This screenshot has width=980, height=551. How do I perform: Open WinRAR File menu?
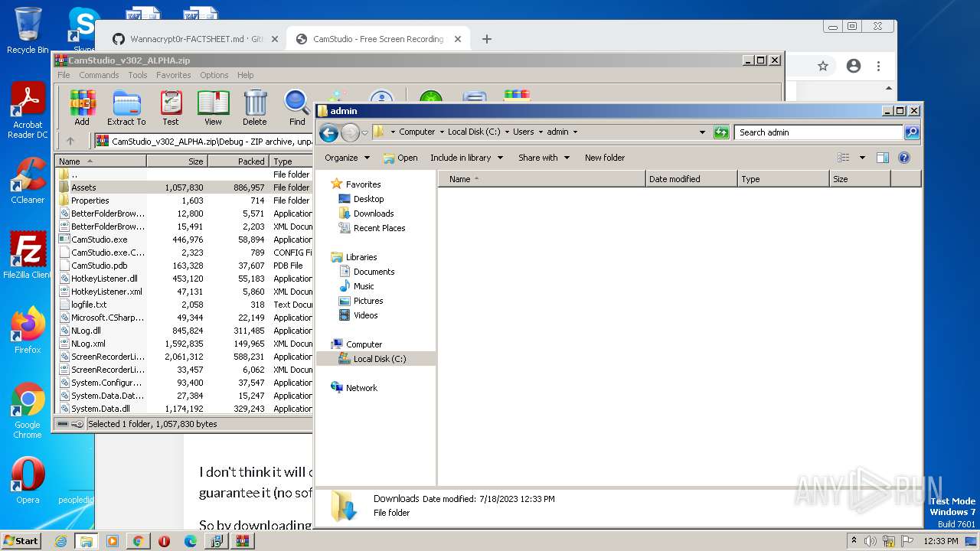point(64,75)
